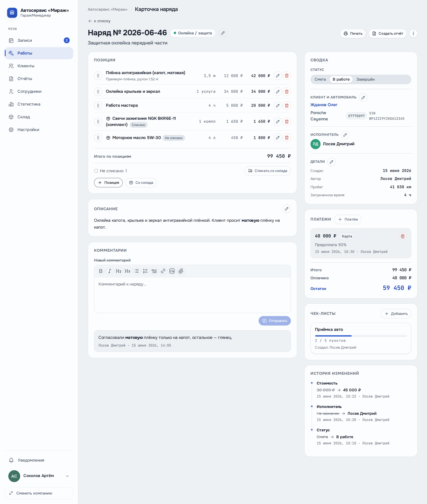
Task: Click the 07770097 plate number badge
Action: [x=356, y=116]
